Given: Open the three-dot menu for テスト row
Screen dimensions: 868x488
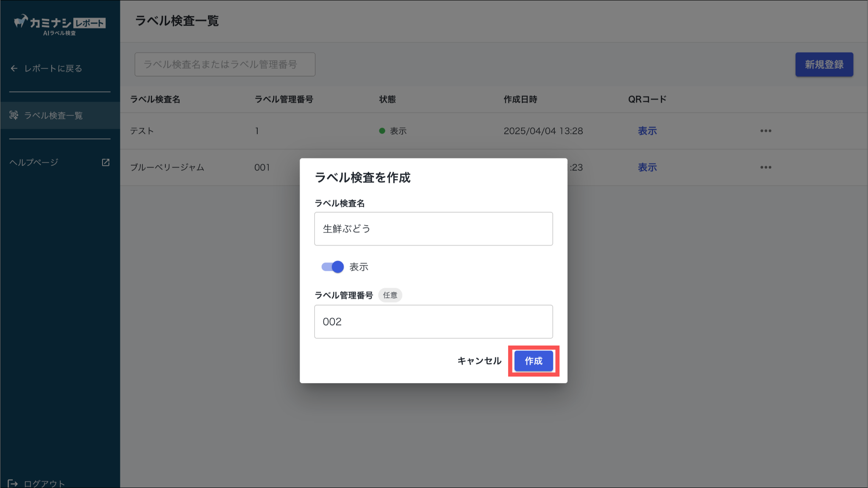Looking at the screenshot, I should click(x=765, y=131).
